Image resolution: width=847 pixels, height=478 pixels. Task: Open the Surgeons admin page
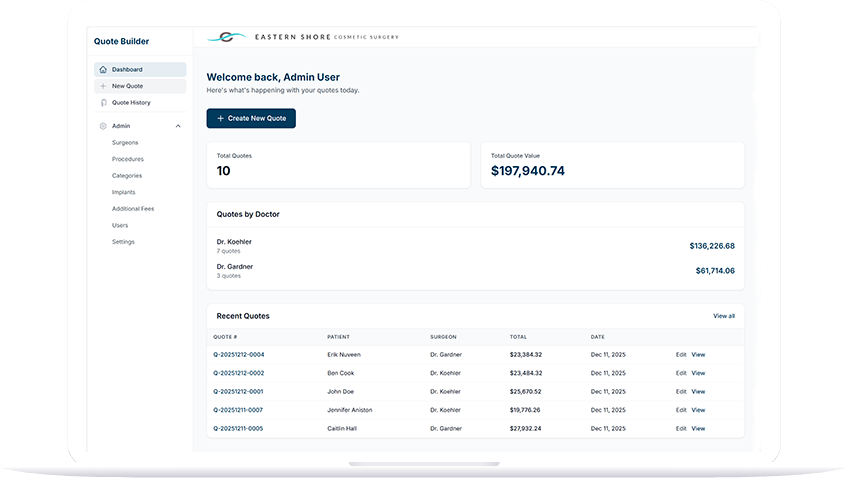click(x=125, y=143)
